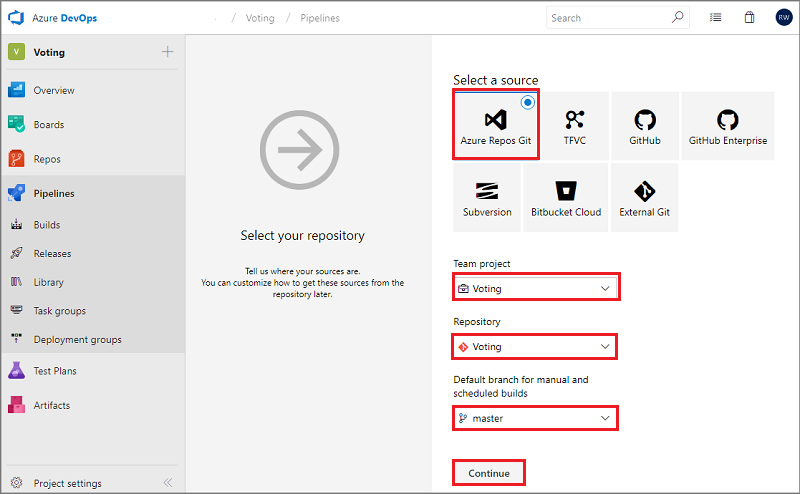Select Bitbucket Cloud as the source
The width and height of the screenshot is (800, 494).
pos(566,197)
